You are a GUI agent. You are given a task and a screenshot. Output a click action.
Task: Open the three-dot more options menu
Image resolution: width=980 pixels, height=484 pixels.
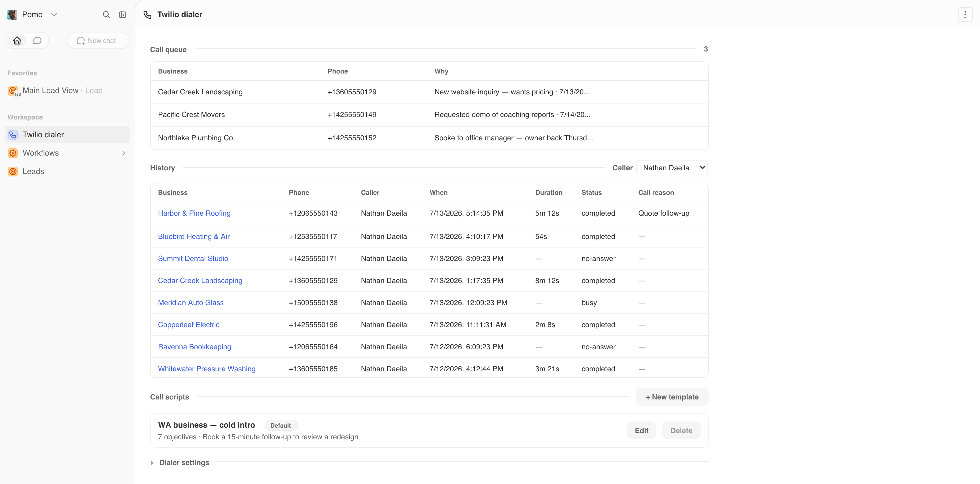965,14
